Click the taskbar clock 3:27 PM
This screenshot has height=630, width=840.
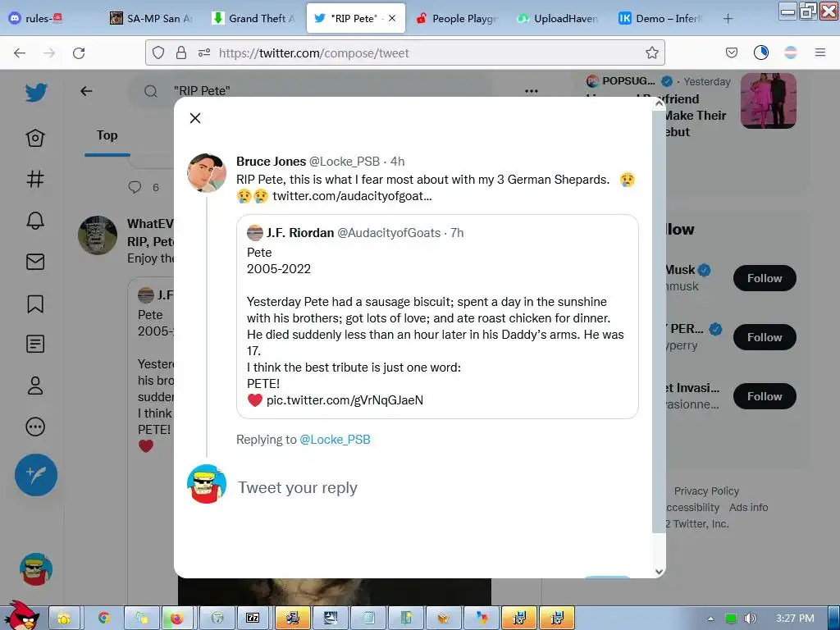pos(795,619)
